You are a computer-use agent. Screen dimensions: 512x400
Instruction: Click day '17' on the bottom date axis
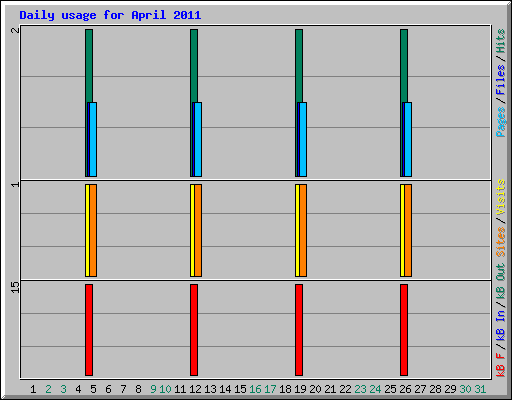point(270,389)
